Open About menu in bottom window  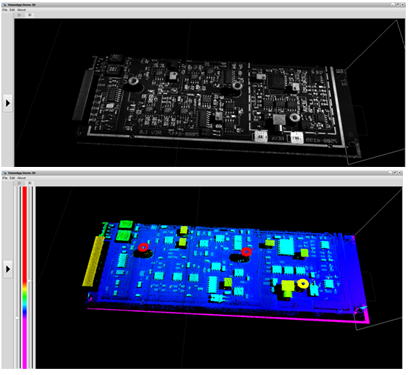[x=21, y=178]
